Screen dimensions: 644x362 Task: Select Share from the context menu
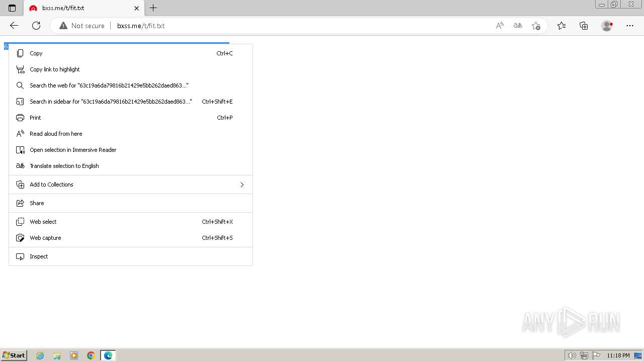click(x=131, y=203)
